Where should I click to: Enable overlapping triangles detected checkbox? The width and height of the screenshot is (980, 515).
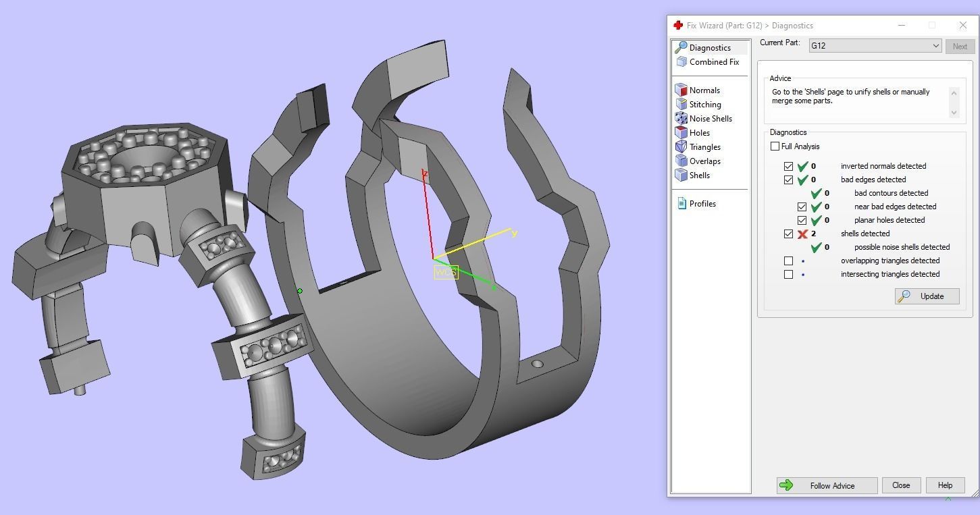tap(788, 261)
